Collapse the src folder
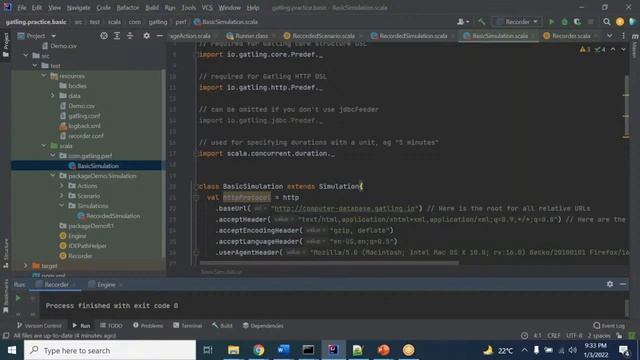Image resolution: width=640 pixels, height=360 pixels. [26, 56]
